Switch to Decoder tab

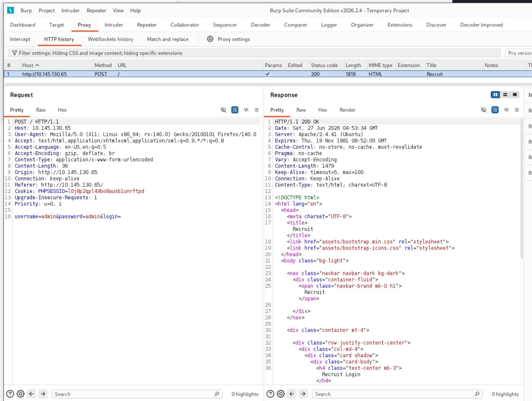pyautogui.click(x=260, y=25)
